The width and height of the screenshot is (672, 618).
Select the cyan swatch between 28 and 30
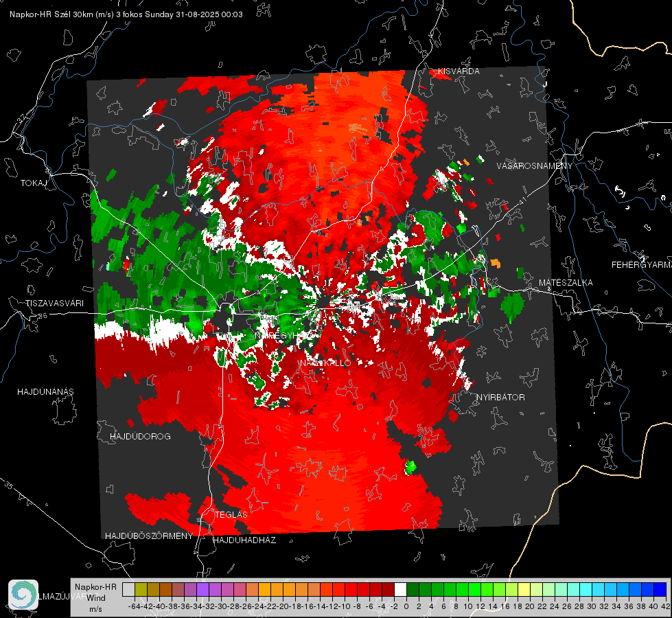[586, 590]
